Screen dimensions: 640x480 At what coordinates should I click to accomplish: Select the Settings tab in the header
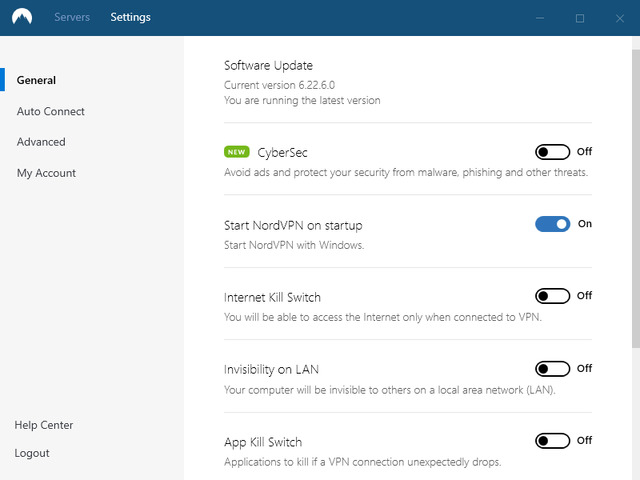point(130,17)
